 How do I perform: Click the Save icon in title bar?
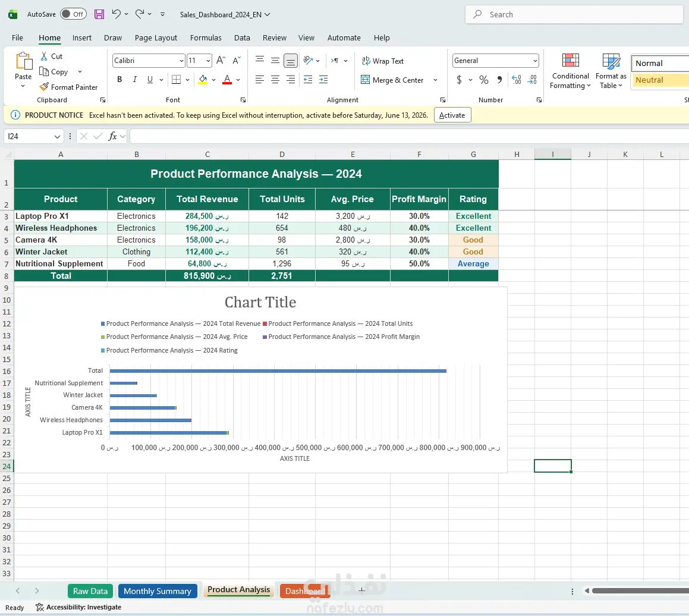pos(99,14)
